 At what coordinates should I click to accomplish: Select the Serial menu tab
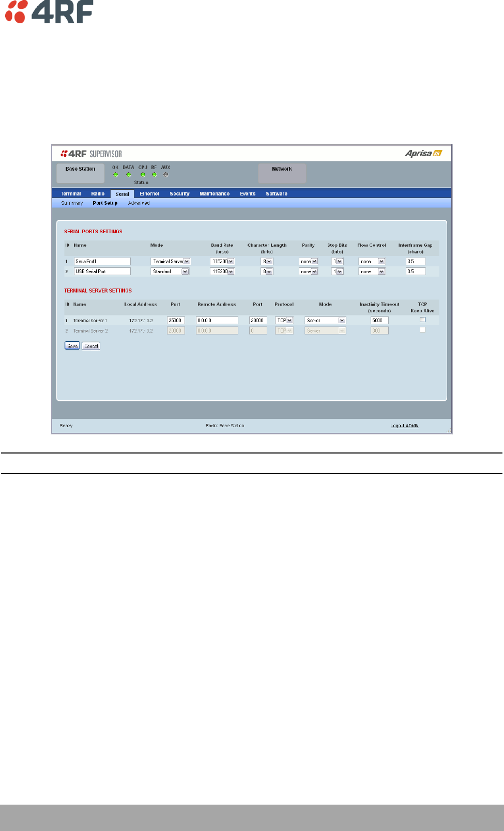pyautogui.click(x=122, y=194)
